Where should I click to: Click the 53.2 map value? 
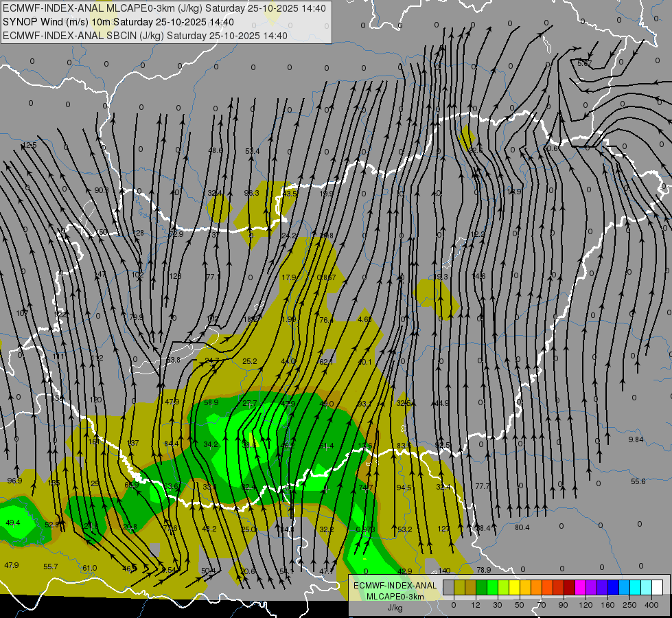(404, 529)
